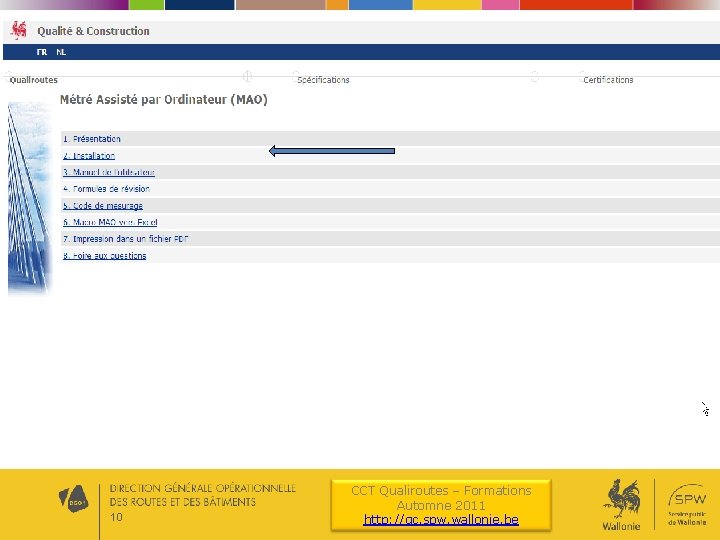Click the Wallonia rooster logo beside Qualité & Construction

click(18, 30)
